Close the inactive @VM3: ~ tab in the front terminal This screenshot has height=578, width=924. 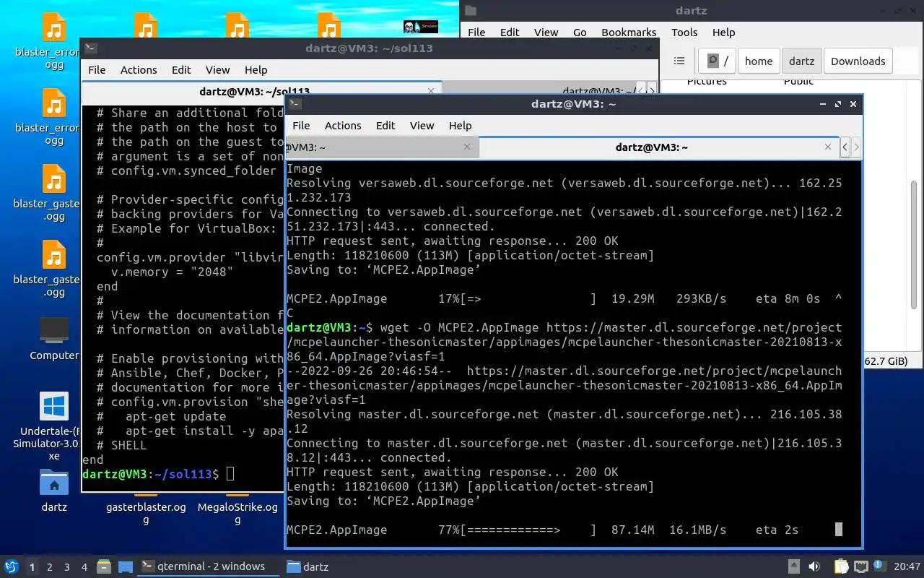[x=467, y=147]
